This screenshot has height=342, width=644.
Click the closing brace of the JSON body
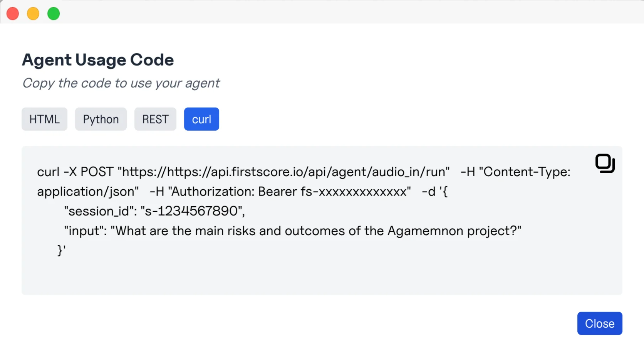point(60,251)
